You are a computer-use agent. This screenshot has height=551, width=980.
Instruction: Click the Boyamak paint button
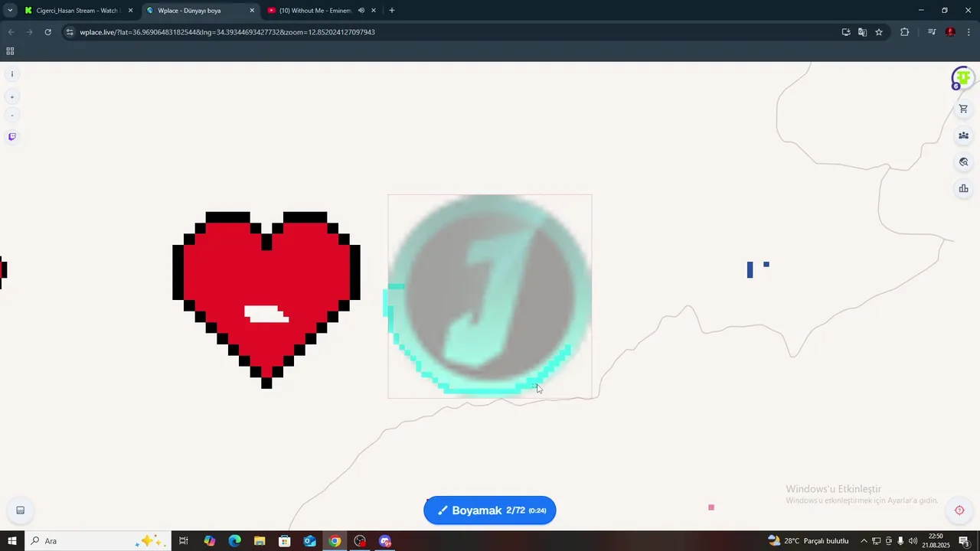[490, 510]
